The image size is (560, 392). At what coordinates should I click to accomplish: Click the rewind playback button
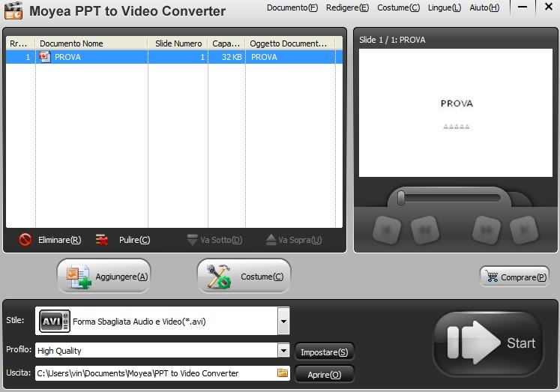click(424, 230)
